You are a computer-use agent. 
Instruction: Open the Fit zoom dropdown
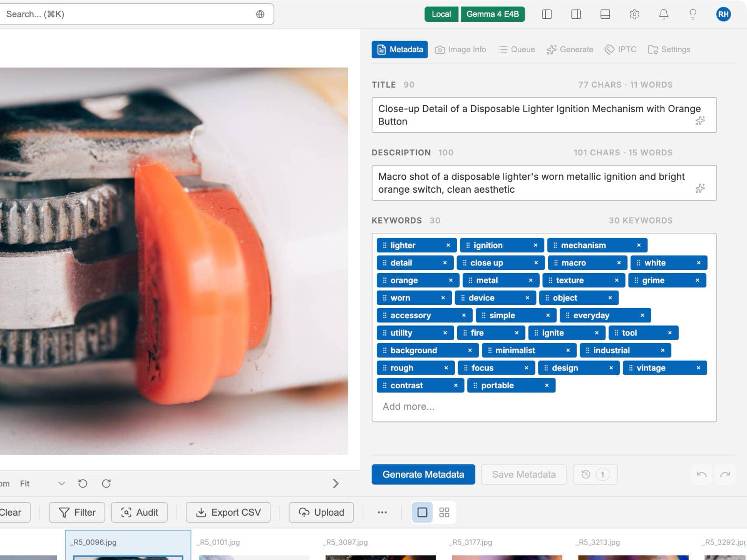(x=42, y=483)
